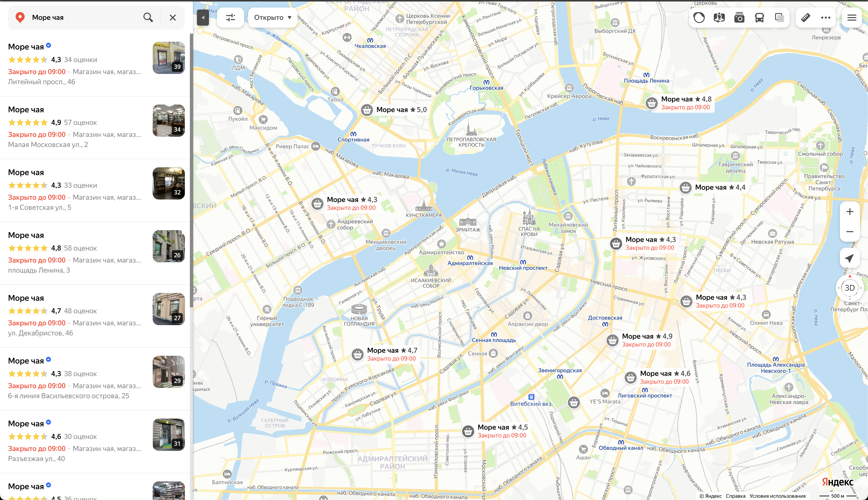This screenshot has width=868, height=500.
Task: Open the thumbnail showing 26 photos
Action: (x=169, y=246)
